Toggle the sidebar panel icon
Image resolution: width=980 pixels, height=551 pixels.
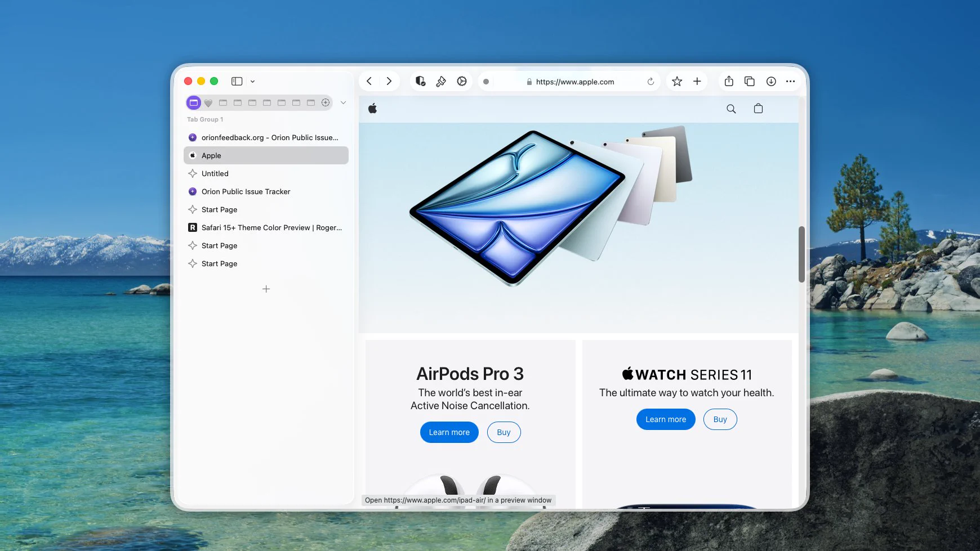(237, 81)
